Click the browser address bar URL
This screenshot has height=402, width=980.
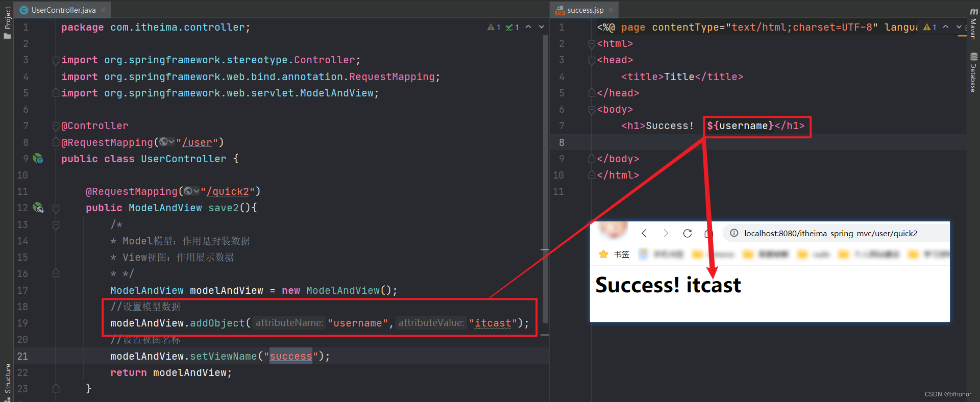[x=830, y=233]
